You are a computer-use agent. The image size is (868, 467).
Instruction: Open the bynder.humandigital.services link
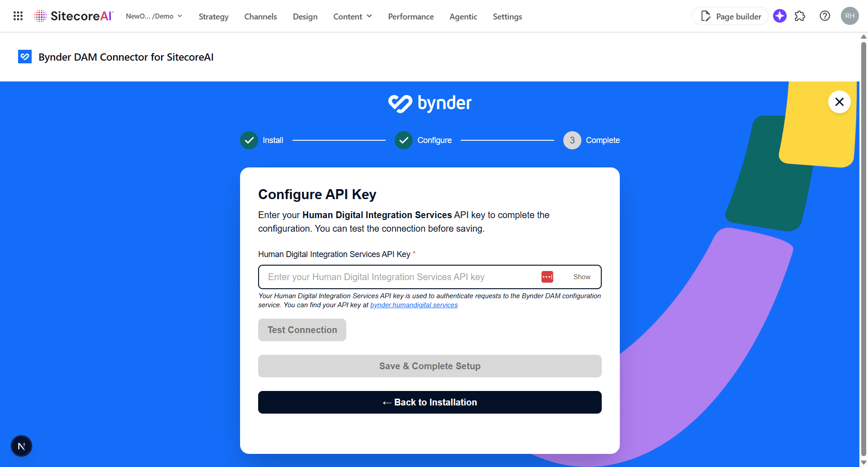click(x=414, y=305)
